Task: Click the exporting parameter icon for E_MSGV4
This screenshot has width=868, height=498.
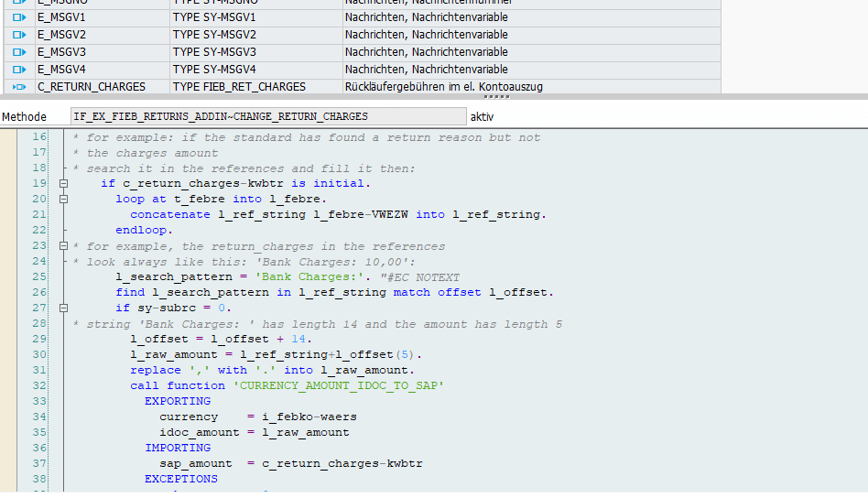Action: click(18, 70)
